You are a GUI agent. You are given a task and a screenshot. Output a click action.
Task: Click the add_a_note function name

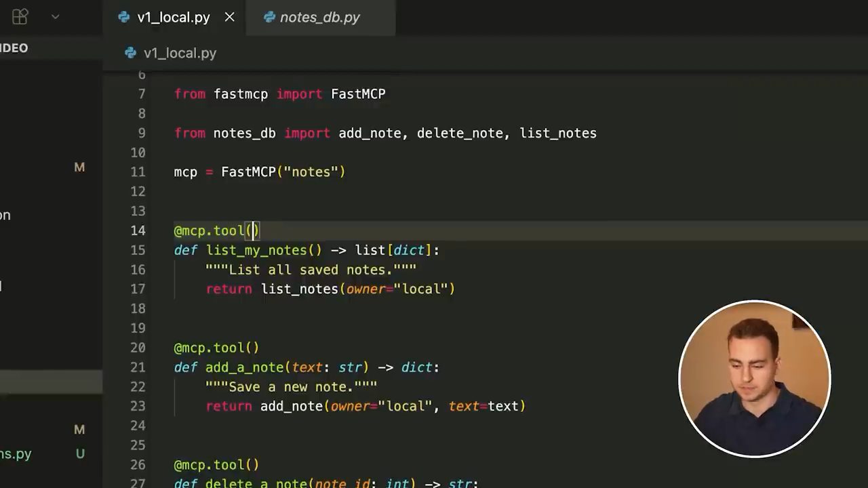(245, 367)
